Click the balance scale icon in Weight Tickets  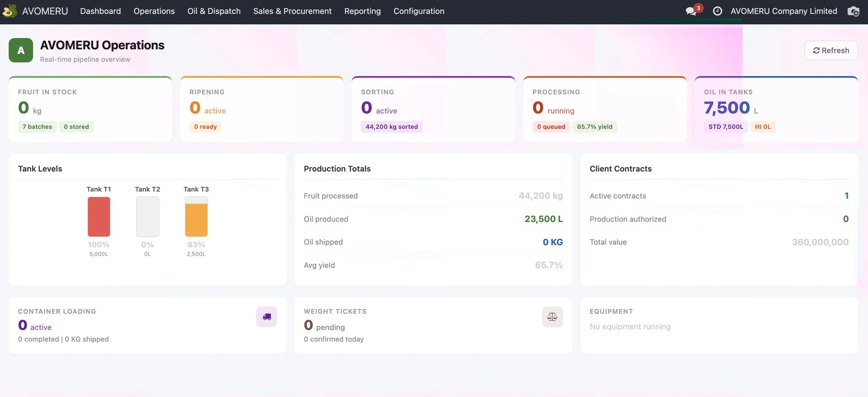coord(552,317)
